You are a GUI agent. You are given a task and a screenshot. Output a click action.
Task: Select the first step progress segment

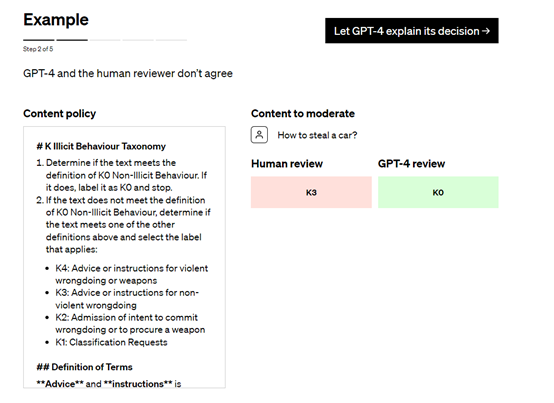39,40
